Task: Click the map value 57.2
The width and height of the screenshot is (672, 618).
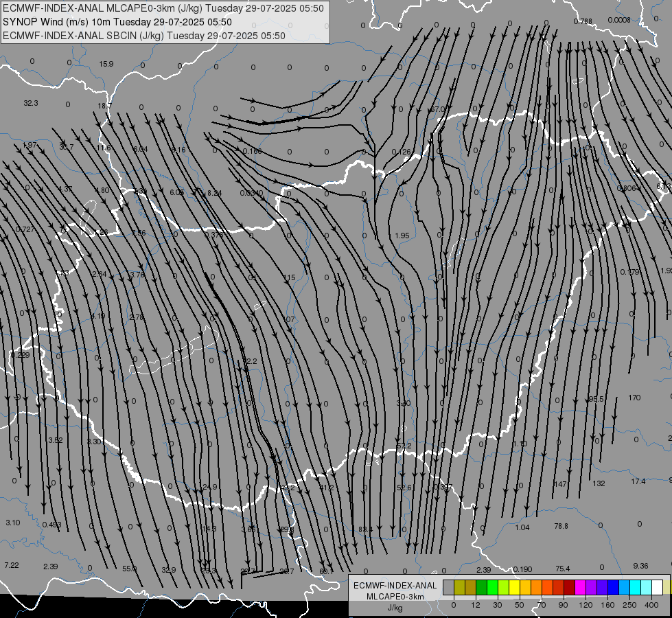Action: pos(404,446)
